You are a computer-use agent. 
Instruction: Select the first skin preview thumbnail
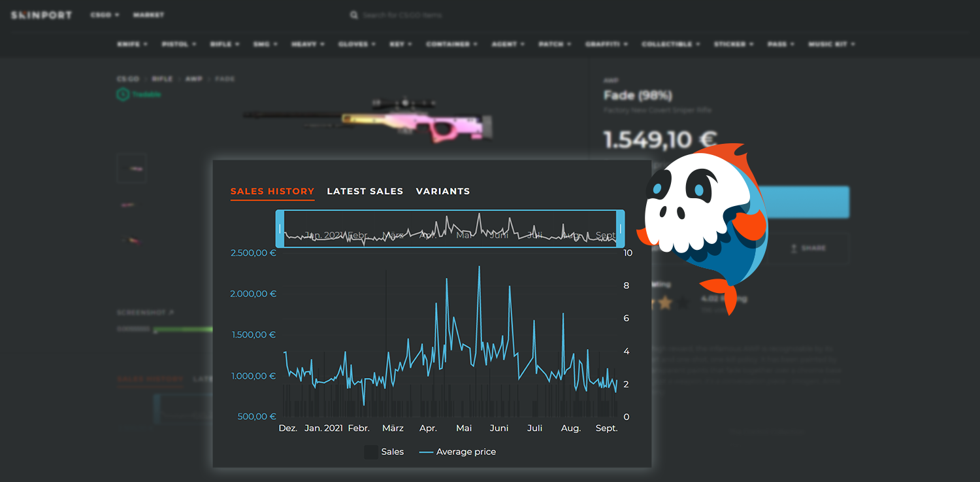click(131, 168)
